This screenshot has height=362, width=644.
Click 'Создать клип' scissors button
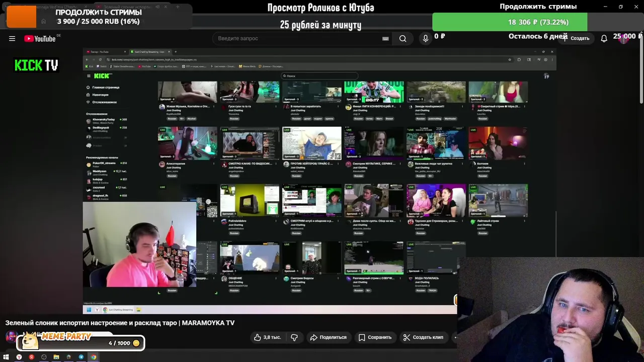click(423, 337)
